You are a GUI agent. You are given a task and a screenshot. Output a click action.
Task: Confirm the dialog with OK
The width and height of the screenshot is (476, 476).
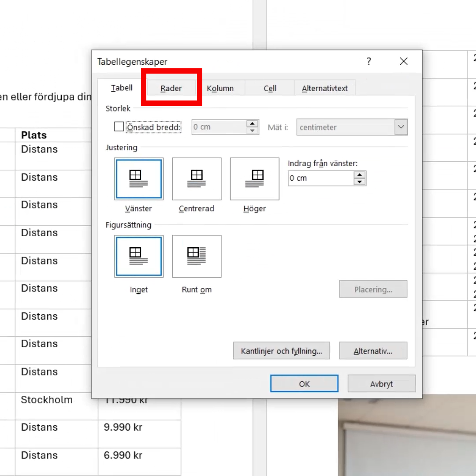click(x=304, y=383)
